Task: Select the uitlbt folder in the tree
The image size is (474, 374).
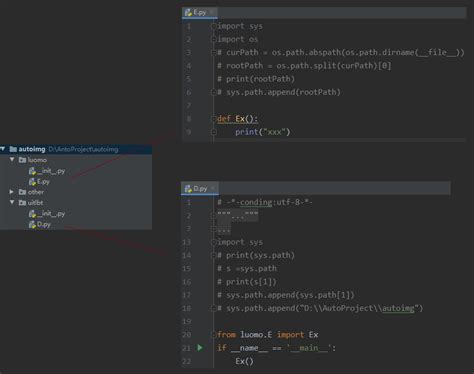Action: pos(35,203)
